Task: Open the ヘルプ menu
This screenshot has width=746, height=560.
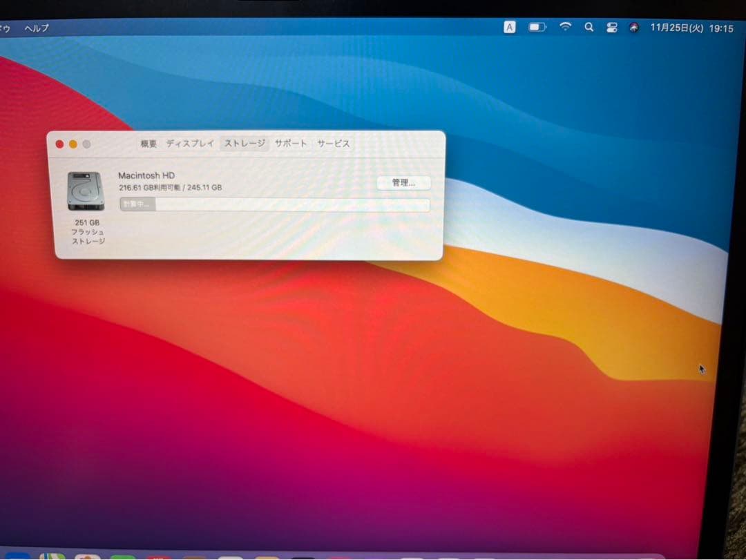Action: (x=37, y=28)
